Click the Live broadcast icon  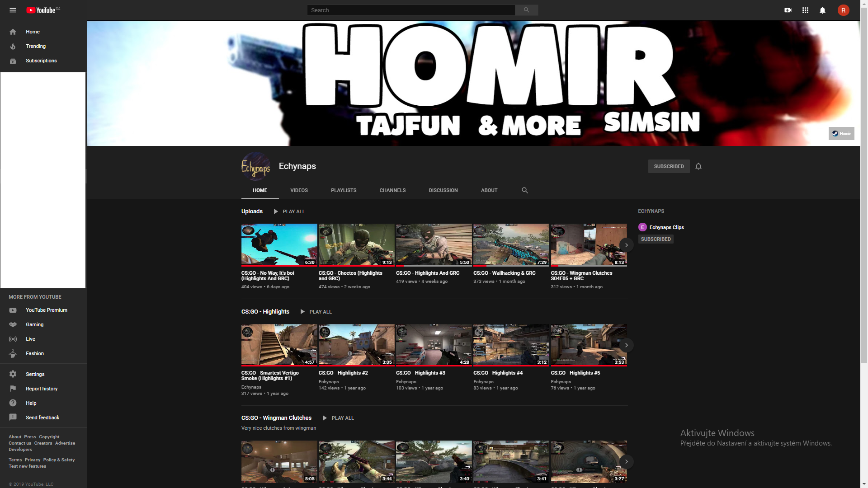[13, 339]
